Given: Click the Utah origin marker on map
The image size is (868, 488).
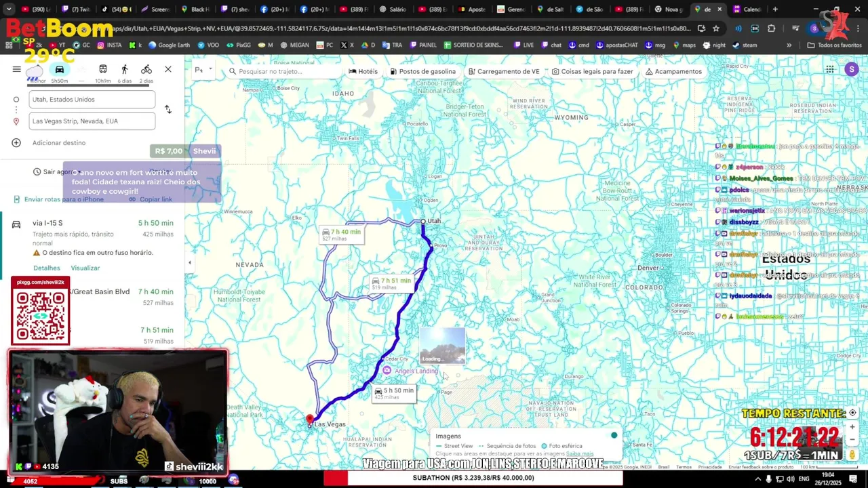Looking at the screenshot, I should pos(423,222).
